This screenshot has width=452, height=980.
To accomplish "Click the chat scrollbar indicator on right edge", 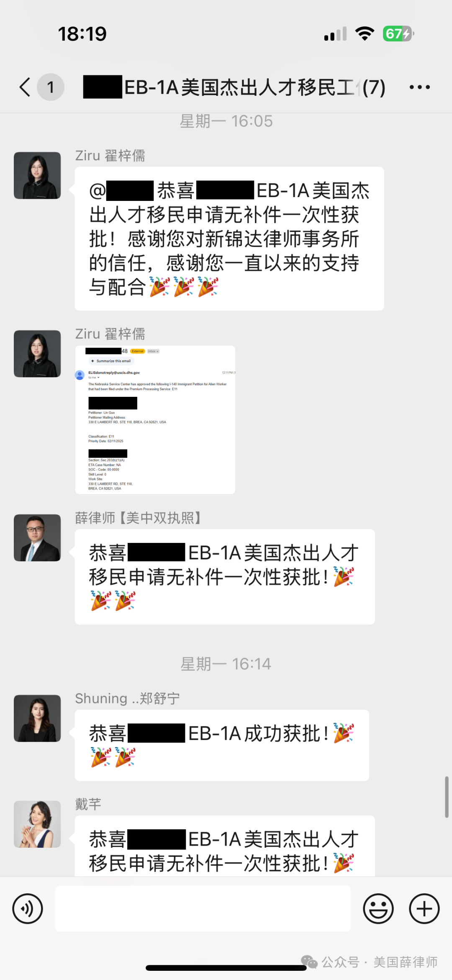I will coord(447,797).
